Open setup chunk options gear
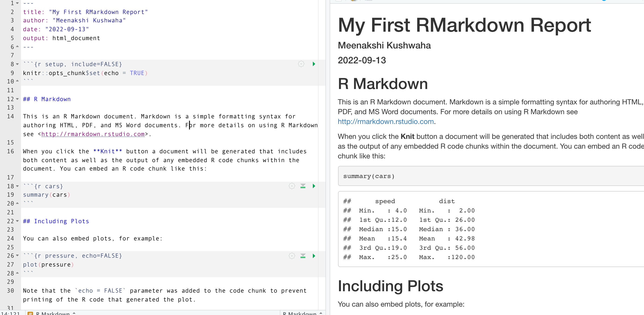The image size is (644, 315). (301, 64)
